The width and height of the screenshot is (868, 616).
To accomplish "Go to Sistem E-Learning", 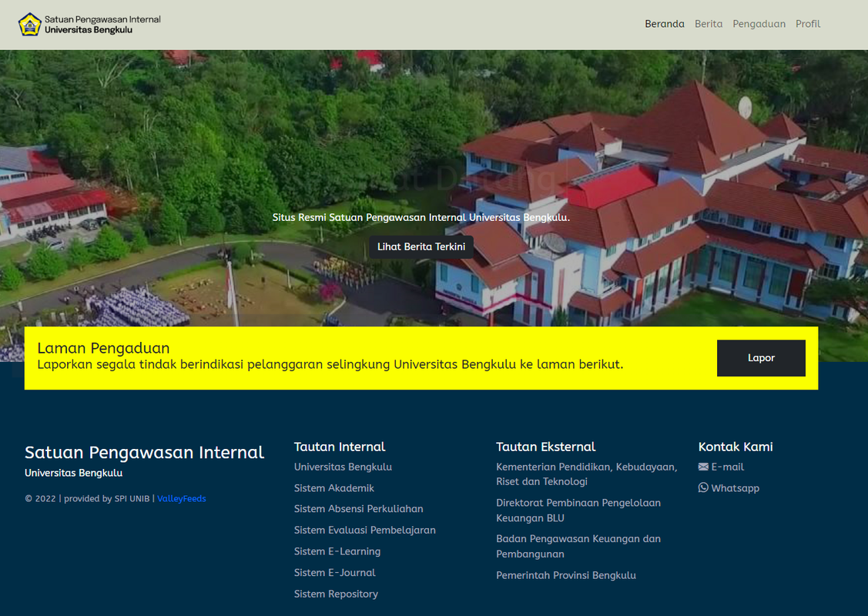I will (x=337, y=551).
